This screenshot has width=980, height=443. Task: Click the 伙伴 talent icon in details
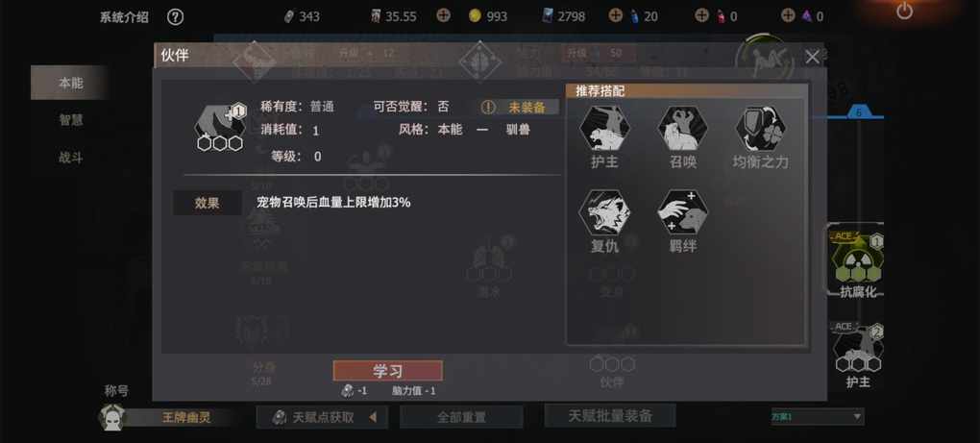coord(221,128)
